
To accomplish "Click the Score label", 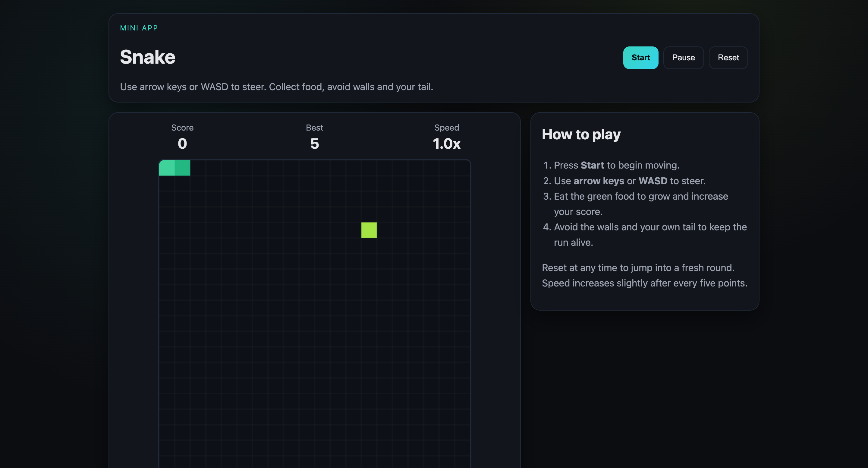I will [x=182, y=128].
